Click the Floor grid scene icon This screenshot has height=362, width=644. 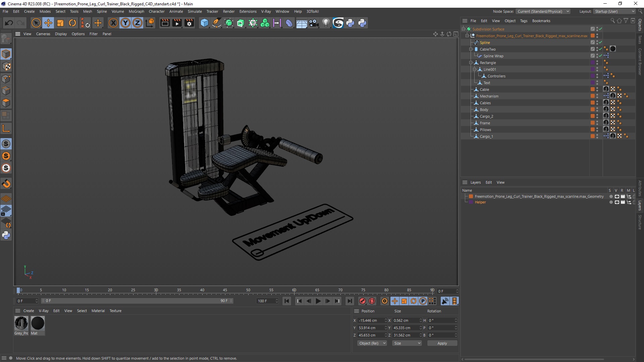tap(301, 23)
